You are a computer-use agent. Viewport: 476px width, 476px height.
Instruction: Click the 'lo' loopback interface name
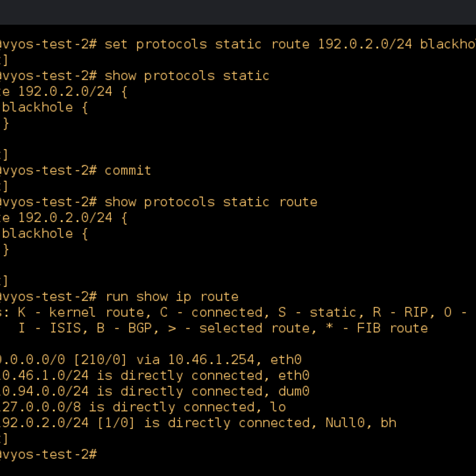pyautogui.click(x=278, y=407)
